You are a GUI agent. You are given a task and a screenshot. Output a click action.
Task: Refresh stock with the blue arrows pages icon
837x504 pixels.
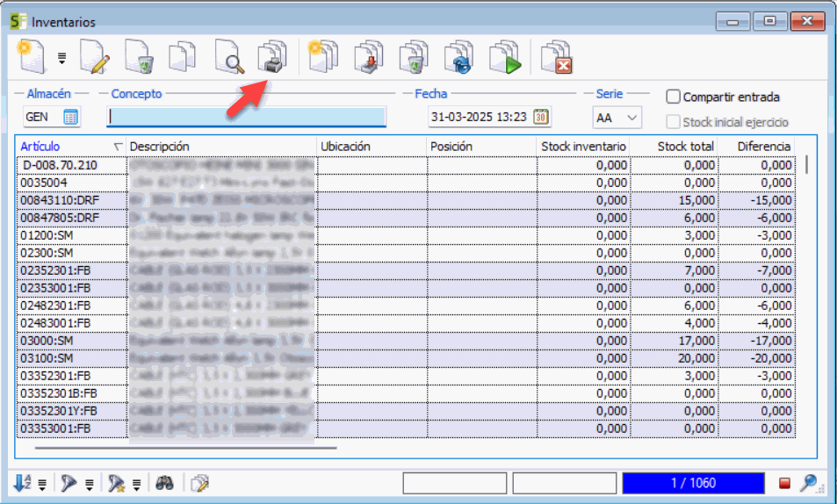458,56
